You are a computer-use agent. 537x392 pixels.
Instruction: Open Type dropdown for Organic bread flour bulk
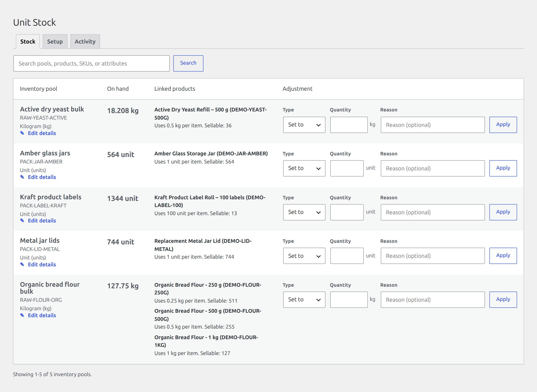coord(304,300)
